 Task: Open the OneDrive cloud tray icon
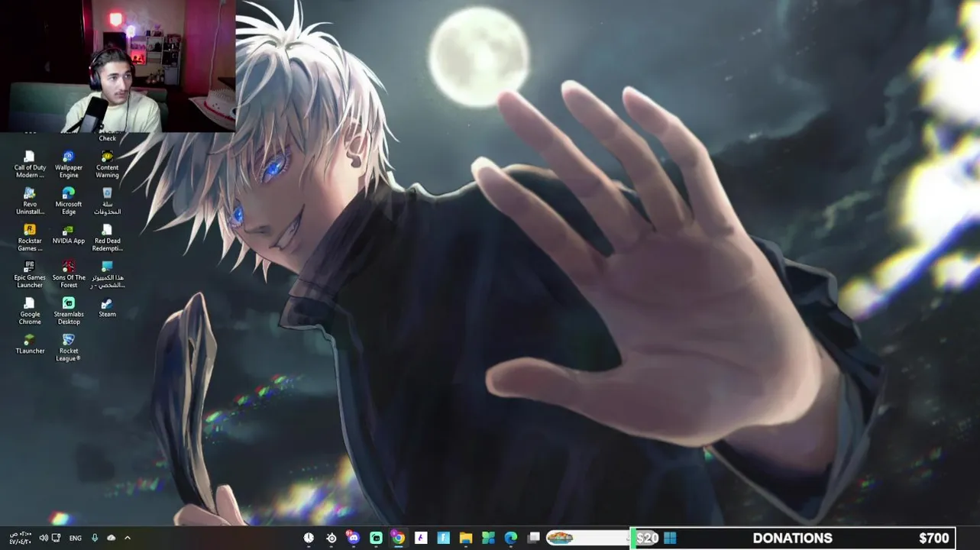click(111, 538)
